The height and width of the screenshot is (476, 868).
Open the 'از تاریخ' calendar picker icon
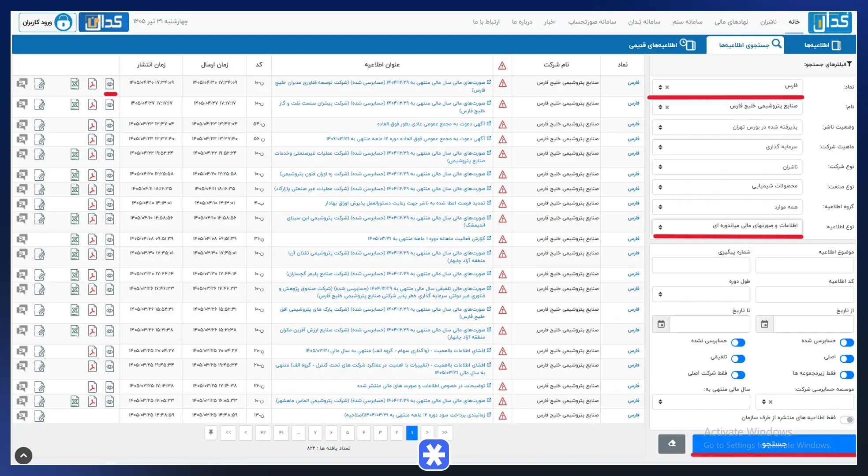765,324
